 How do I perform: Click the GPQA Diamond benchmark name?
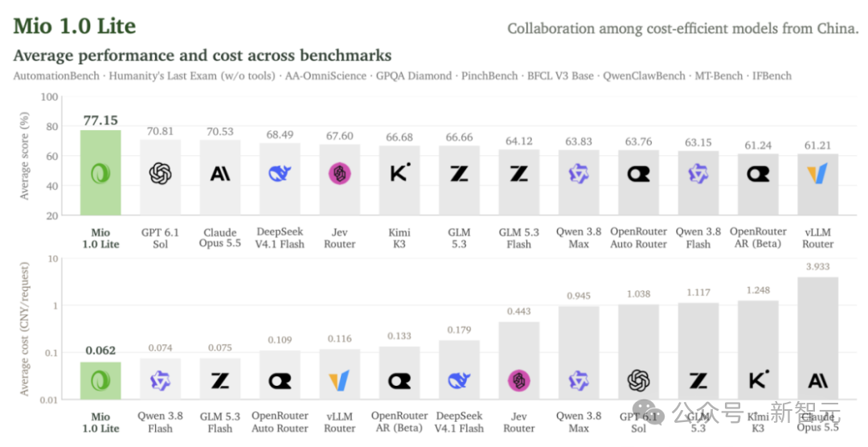click(x=414, y=76)
